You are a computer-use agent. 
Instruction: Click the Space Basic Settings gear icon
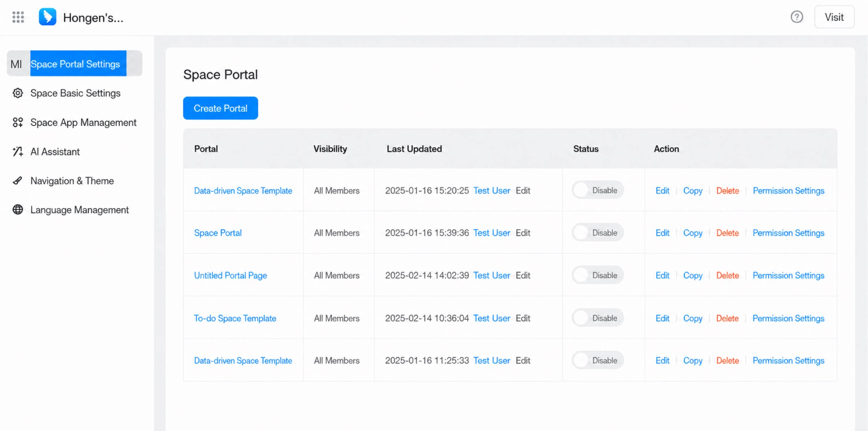(x=18, y=93)
